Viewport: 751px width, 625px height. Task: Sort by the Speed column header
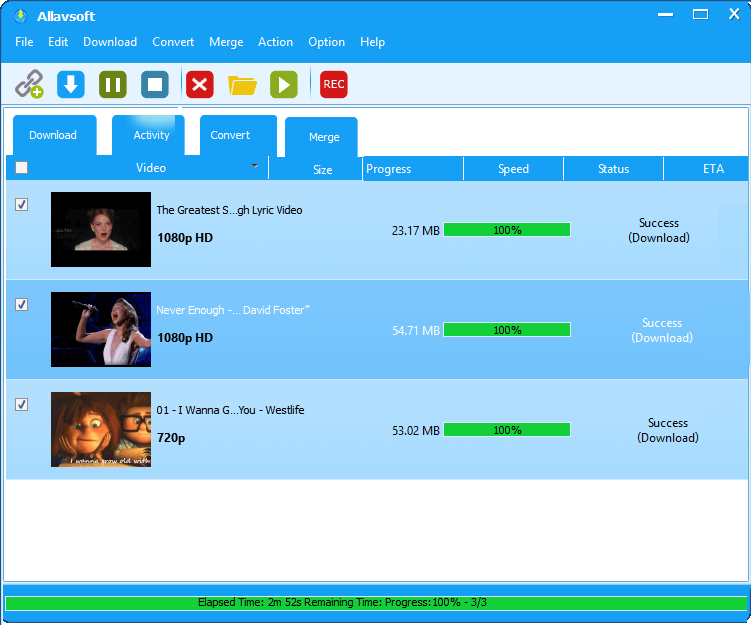(513, 169)
